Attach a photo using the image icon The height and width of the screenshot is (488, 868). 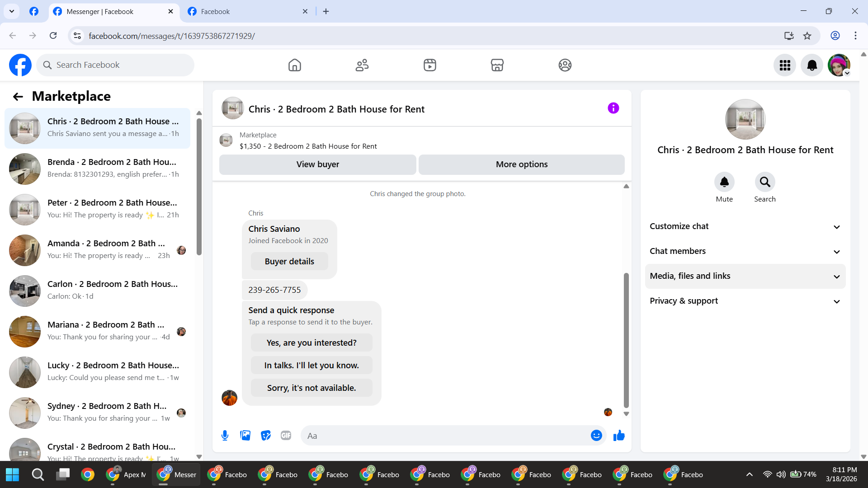[245, 436]
